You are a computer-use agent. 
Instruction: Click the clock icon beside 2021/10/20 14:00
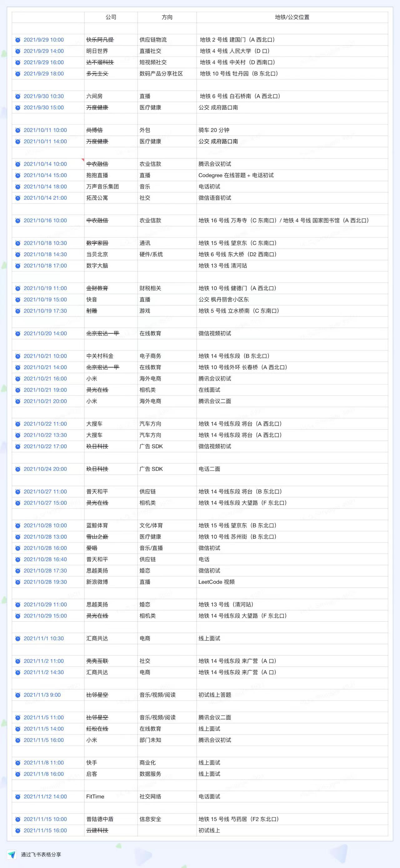pyautogui.click(x=18, y=333)
